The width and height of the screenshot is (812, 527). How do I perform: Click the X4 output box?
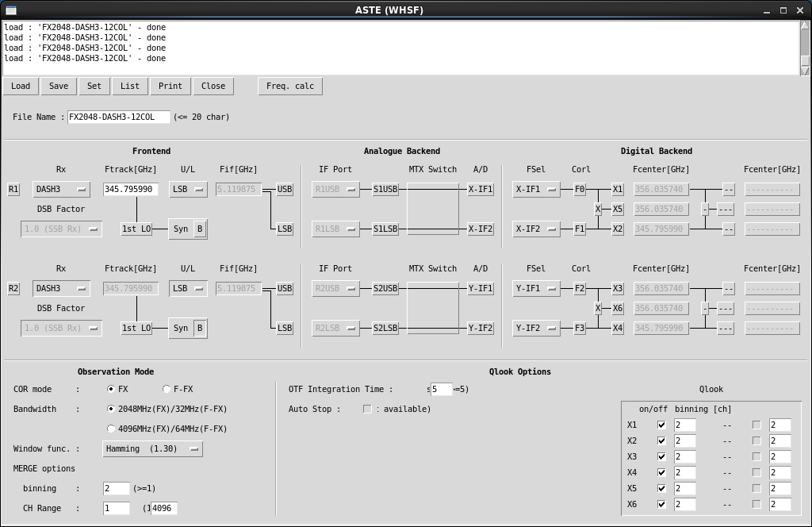[x=617, y=328]
